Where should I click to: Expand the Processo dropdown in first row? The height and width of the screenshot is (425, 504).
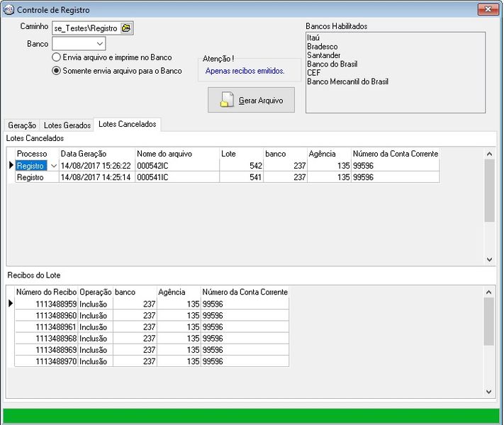click(x=53, y=166)
